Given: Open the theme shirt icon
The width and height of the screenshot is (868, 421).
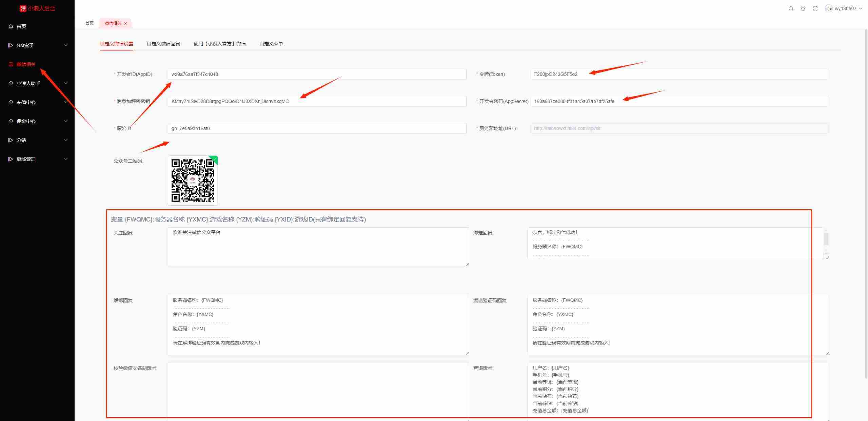Looking at the screenshot, I should (803, 8).
